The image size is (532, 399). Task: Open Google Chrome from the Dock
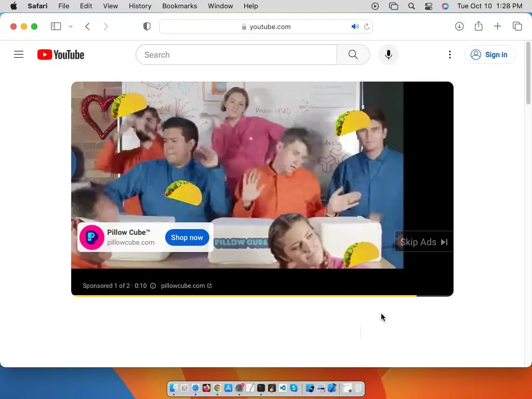pyautogui.click(x=217, y=388)
